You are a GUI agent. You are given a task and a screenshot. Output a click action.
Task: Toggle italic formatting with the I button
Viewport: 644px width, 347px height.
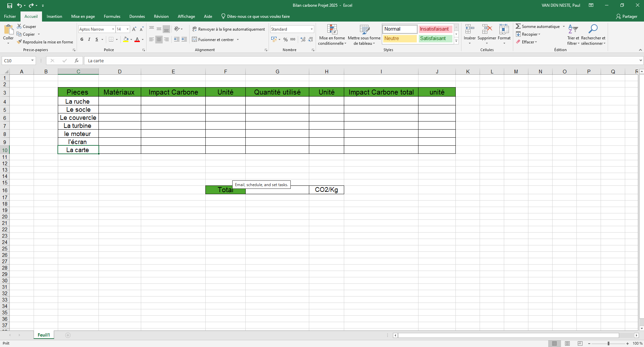click(x=89, y=40)
